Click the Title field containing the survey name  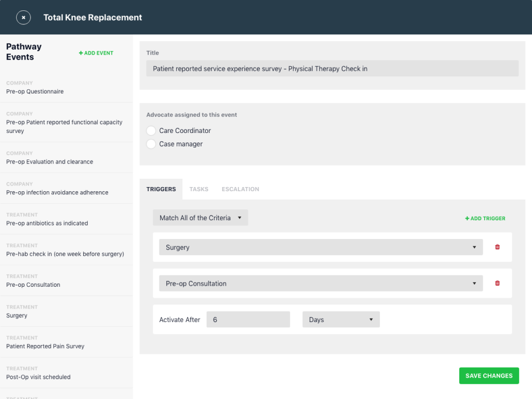[x=332, y=68]
